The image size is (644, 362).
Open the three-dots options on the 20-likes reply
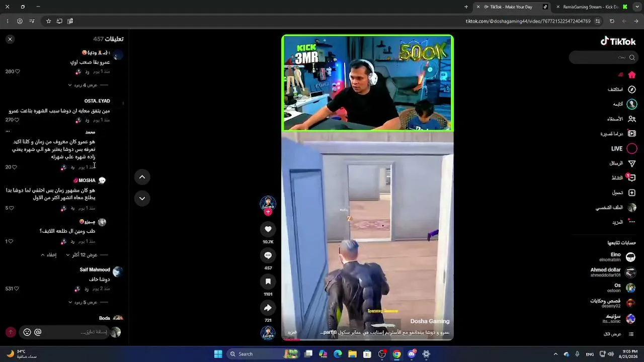[x=8, y=131]
